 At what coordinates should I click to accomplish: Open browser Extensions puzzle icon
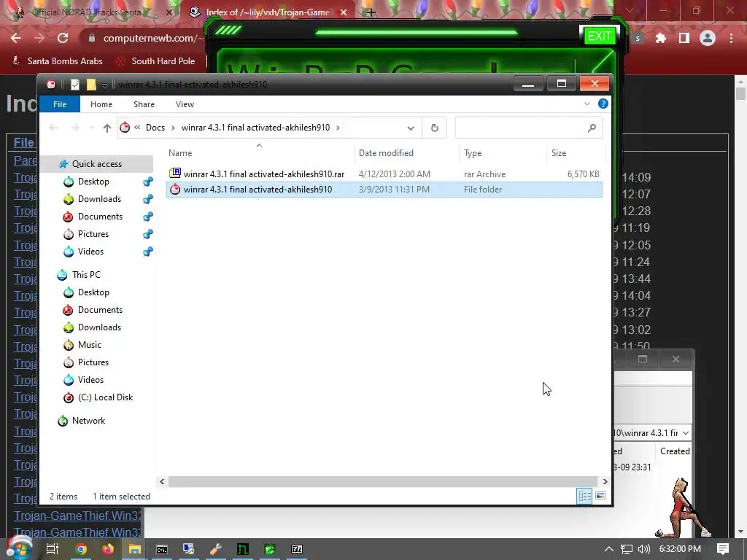click(661, 38)
